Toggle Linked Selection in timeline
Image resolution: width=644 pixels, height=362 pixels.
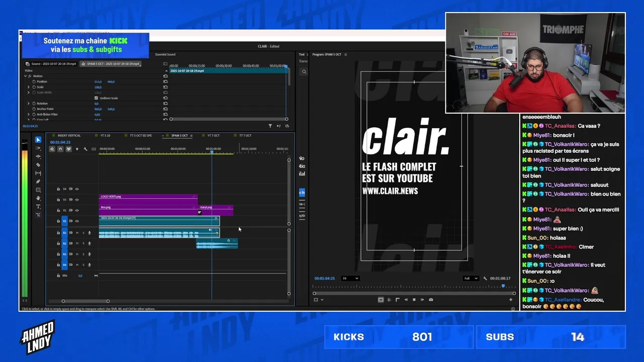click(68, 149)
